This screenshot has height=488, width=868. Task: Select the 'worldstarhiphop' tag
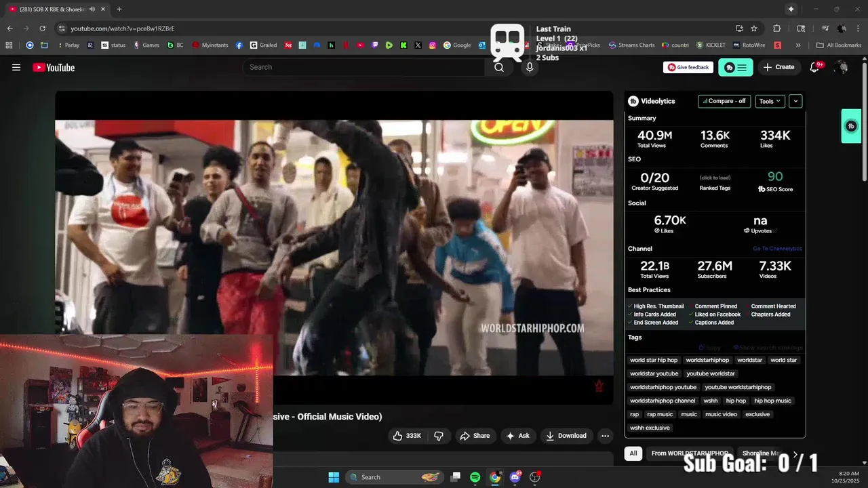[x=707, y=360]
